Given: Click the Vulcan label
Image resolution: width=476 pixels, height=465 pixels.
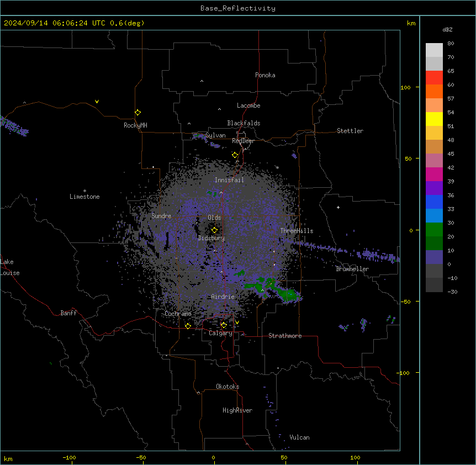Looking at the screenshot, I should coord(300,437).
